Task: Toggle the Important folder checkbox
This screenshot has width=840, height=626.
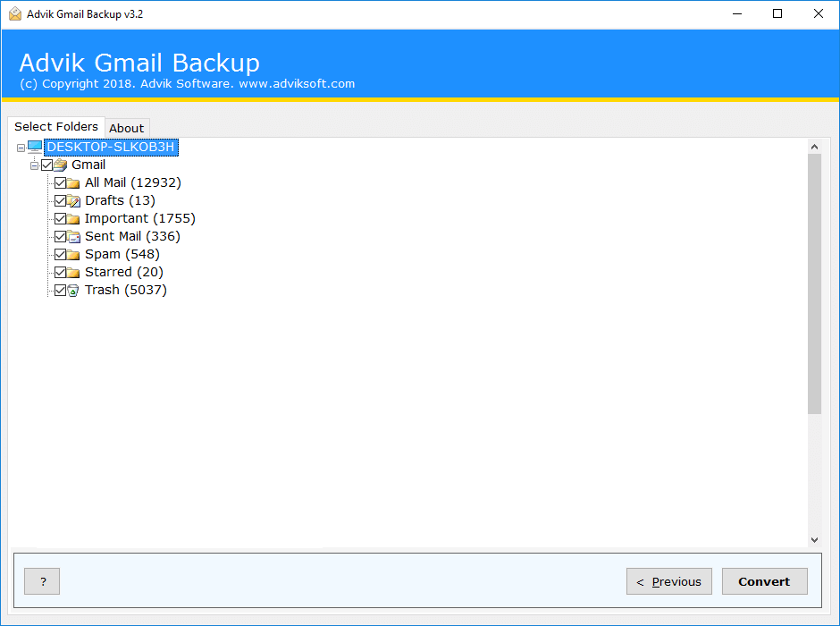Action: click(x=60, y=219)
